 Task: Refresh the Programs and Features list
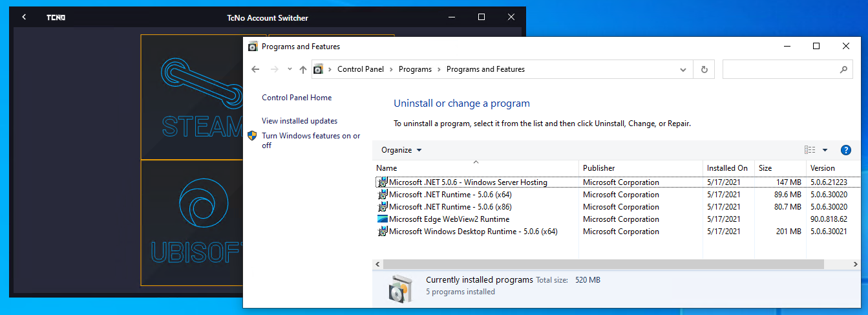pyautogui.click(x=704, y=69)
